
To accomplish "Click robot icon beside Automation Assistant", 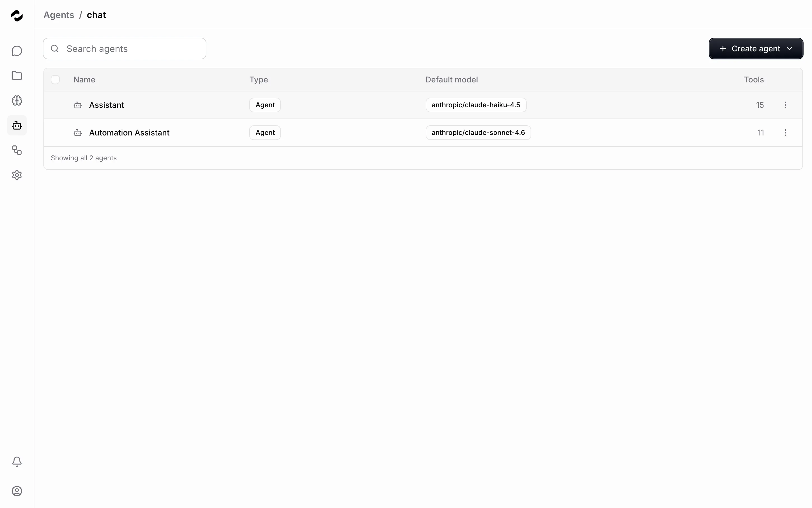I will [x=78, y=133].
